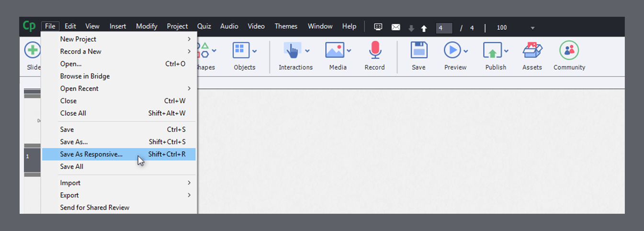Open the Shapes dropdown arrow
Viewport: 644px width, 231px height.
pos(214,50)
